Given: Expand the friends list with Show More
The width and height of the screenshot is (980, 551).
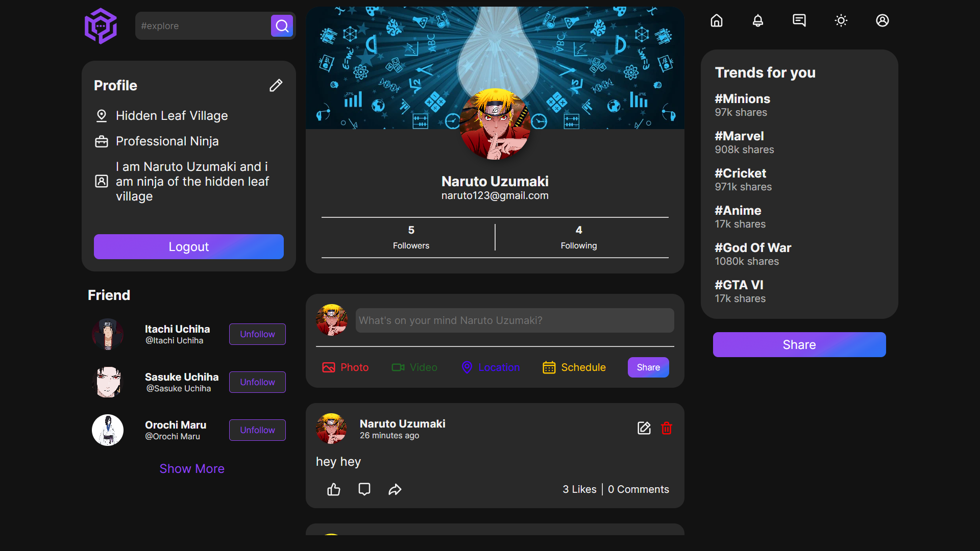Looking at the screenshot, I should click(192, 468).
